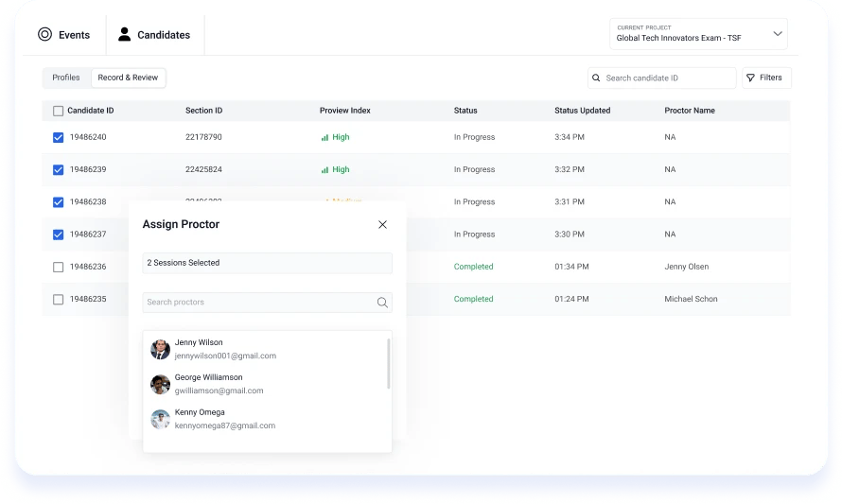The image size is (842, 504).
Task: Click the magnifier icon in candidate search
Action: [x=596, y=78]
